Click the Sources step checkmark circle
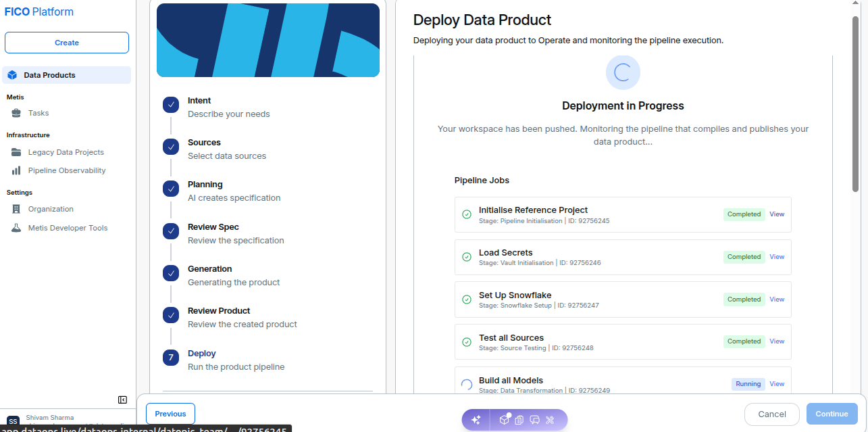This screenshot has width=868, height=432. point(171,147)
